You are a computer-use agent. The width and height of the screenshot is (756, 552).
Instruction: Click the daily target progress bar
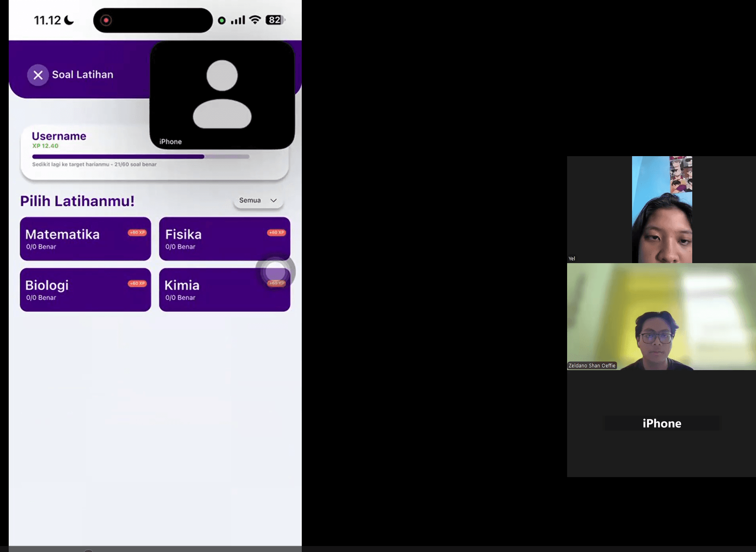(141, 157)
